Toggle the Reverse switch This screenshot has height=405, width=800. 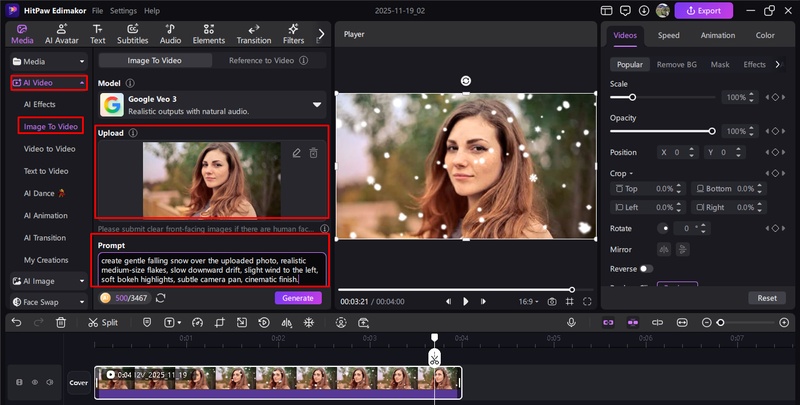646,269
